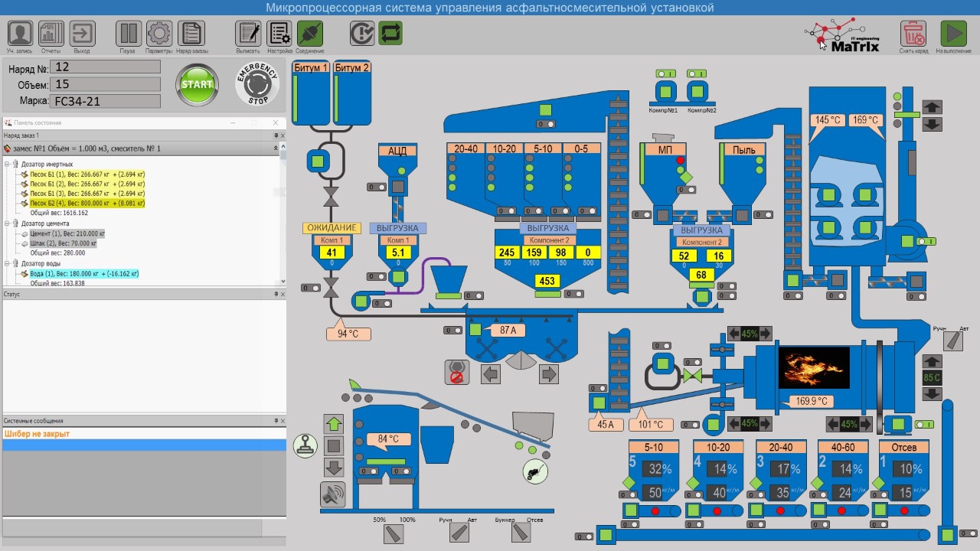Hit the EMERGENCY STOP button
Viewport: 980px width, 551px height.
pos(256,85)
